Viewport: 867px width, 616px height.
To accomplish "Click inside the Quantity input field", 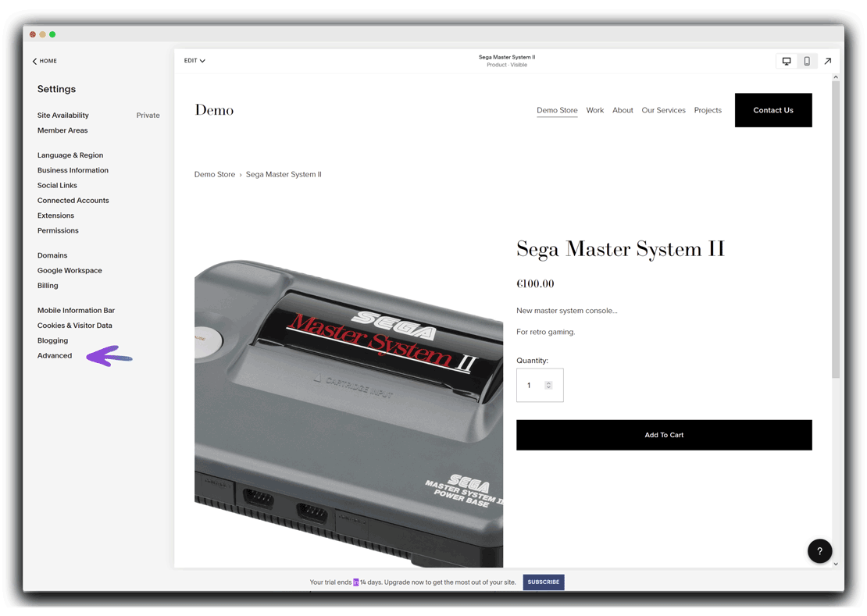I will tap(535, 385).
